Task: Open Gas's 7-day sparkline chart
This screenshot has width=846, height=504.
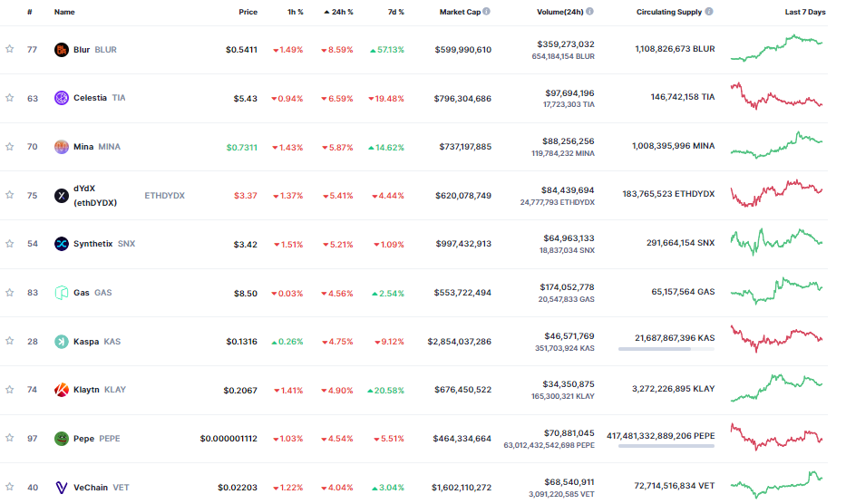Action: [x=777, y=291]
